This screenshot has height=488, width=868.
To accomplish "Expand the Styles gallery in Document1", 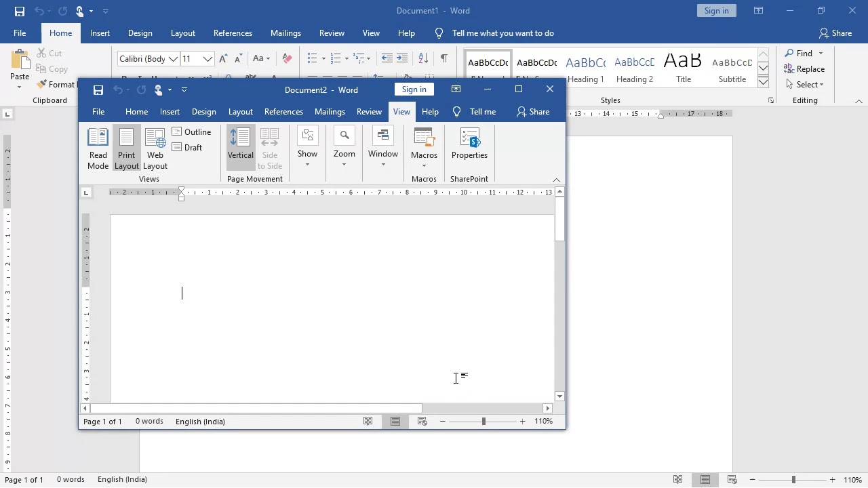I will tap(763, 82).
